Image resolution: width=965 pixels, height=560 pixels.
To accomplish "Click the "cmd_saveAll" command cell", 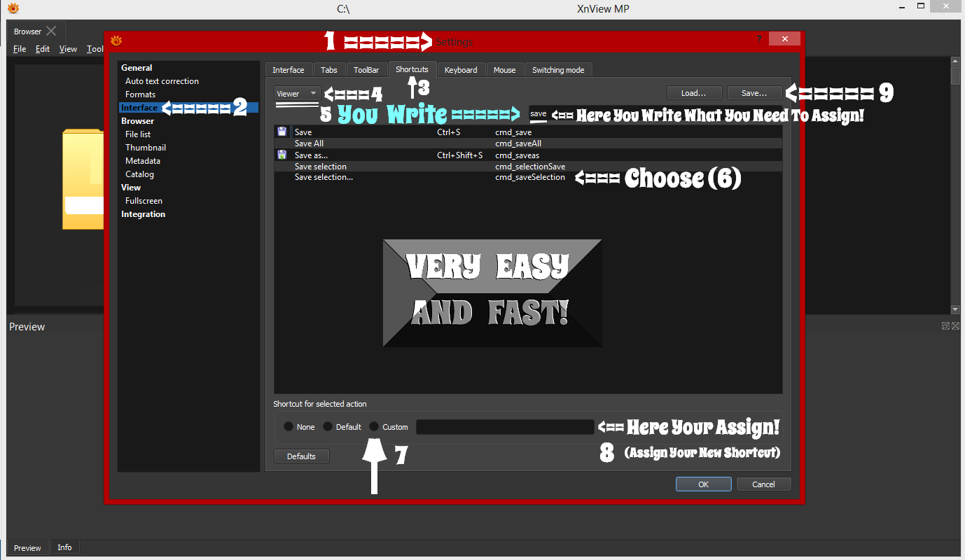I will click(518, 143).
